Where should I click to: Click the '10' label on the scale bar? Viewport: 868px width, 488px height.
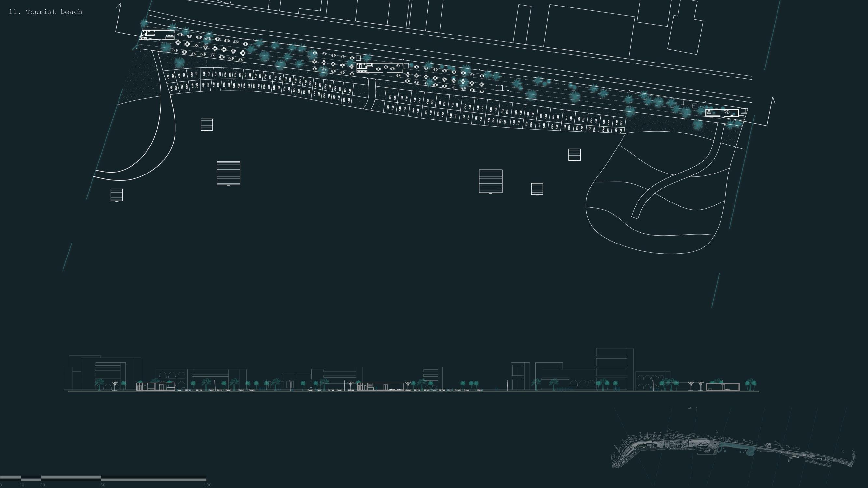tap(22, 485)
